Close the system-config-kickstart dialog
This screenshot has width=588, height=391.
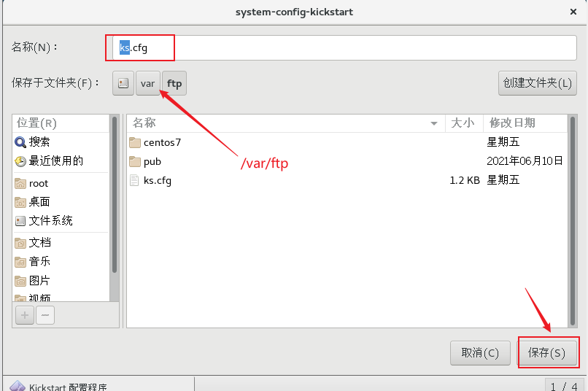[x=573, y=12]
